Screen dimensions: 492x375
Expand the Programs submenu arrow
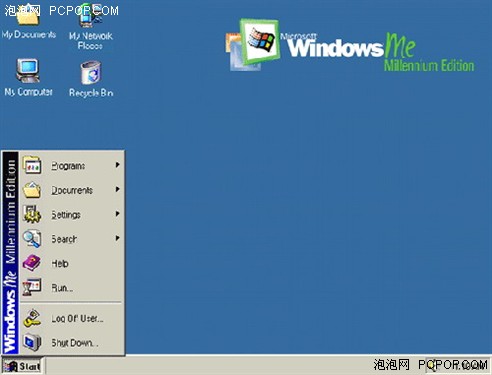click(x=117, y=165)
